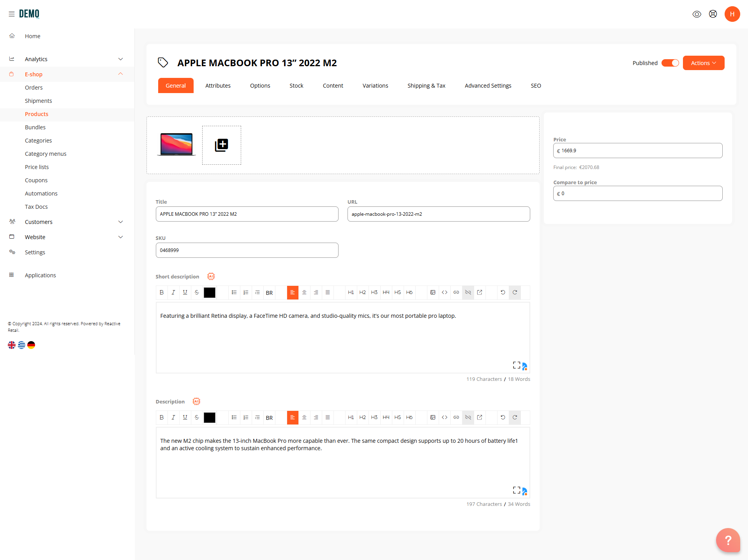Apply strikethrough in Short description toolbar
The height and width of the screenshot is (560, 748).
(197, 292)
